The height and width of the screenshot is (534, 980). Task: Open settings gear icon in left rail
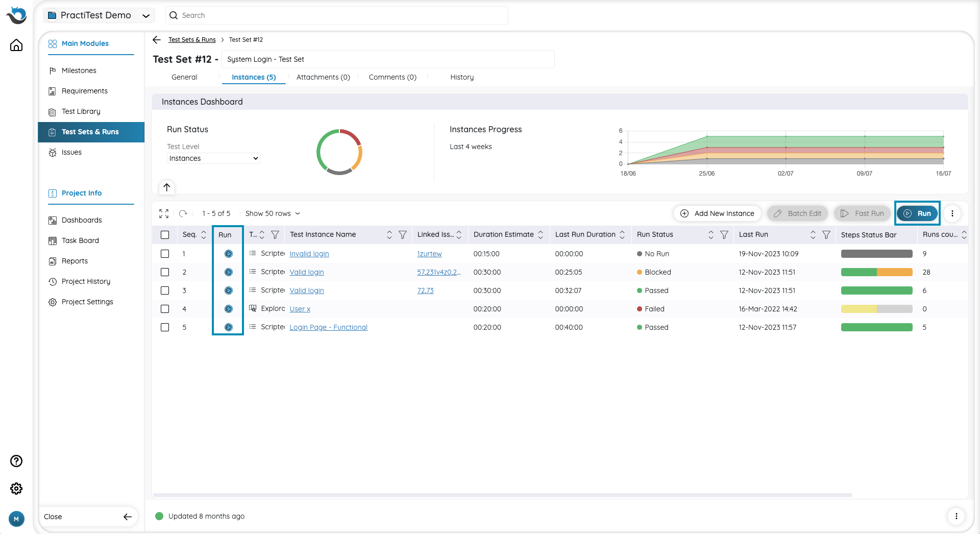(x=16, y=489)
